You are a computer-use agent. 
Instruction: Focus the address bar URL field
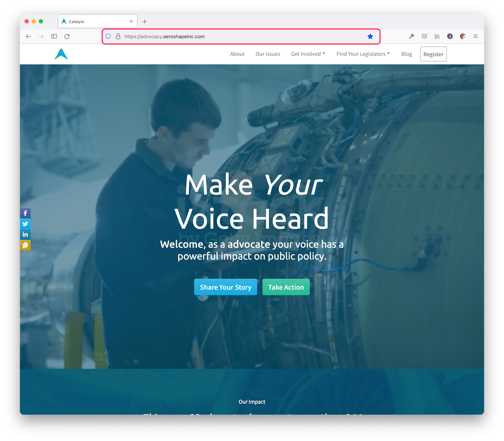pyautogui.click(x=241, y=36)
